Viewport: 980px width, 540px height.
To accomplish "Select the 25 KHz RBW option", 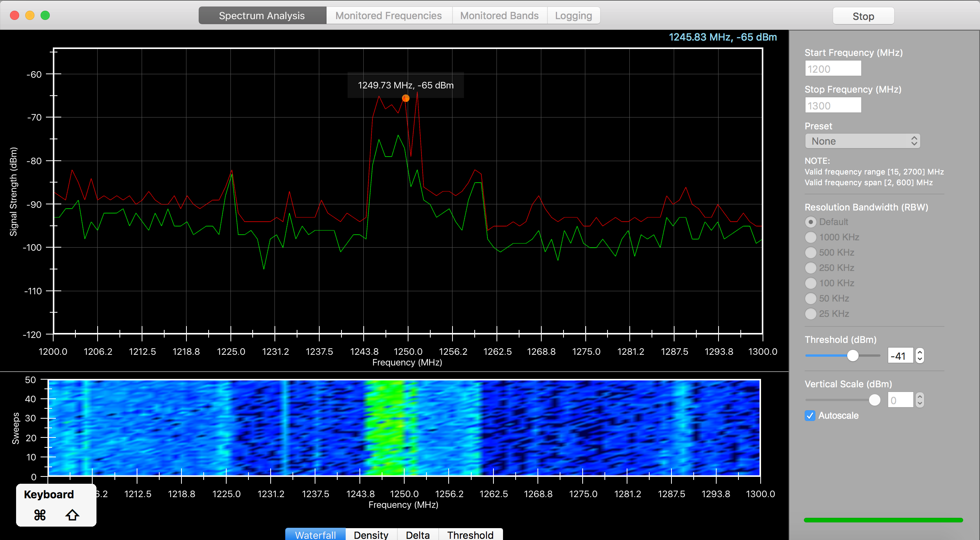I will tap(810, 314).
